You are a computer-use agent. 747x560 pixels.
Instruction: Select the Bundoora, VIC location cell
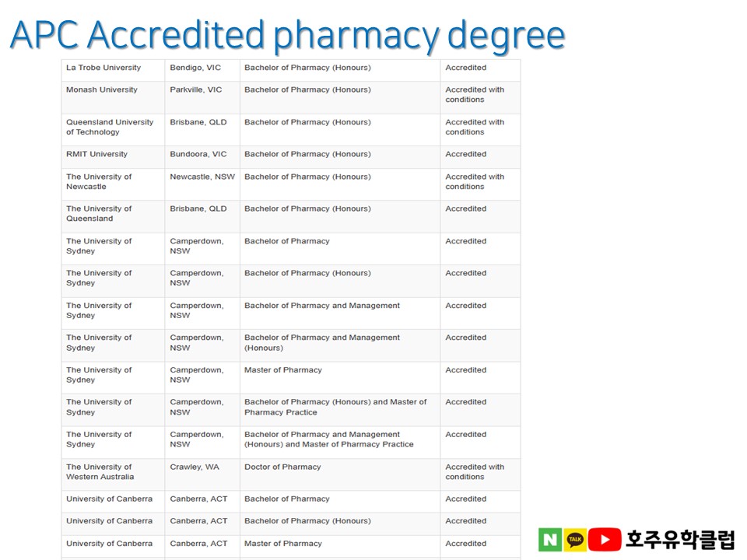tap(198, 155)
